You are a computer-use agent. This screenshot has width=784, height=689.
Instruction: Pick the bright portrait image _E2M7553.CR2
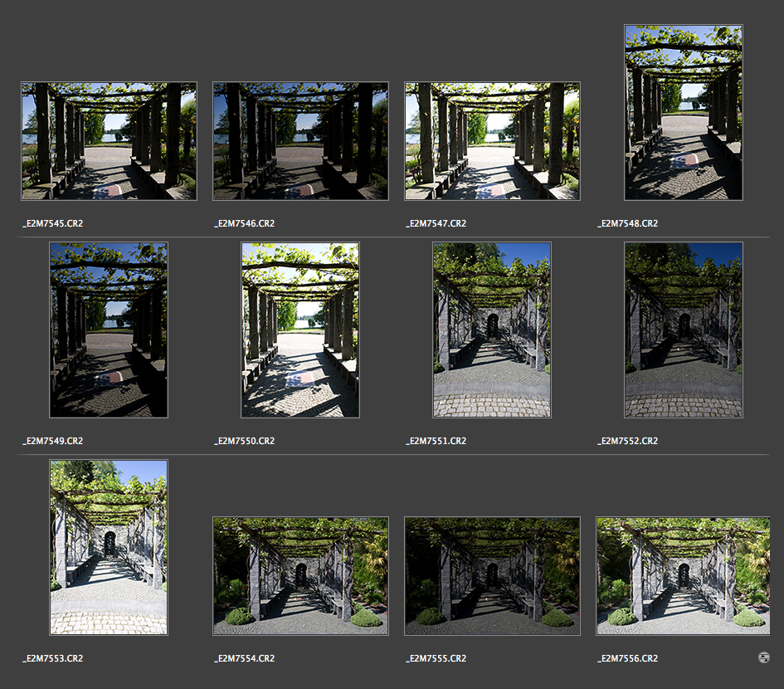[109, 548]
